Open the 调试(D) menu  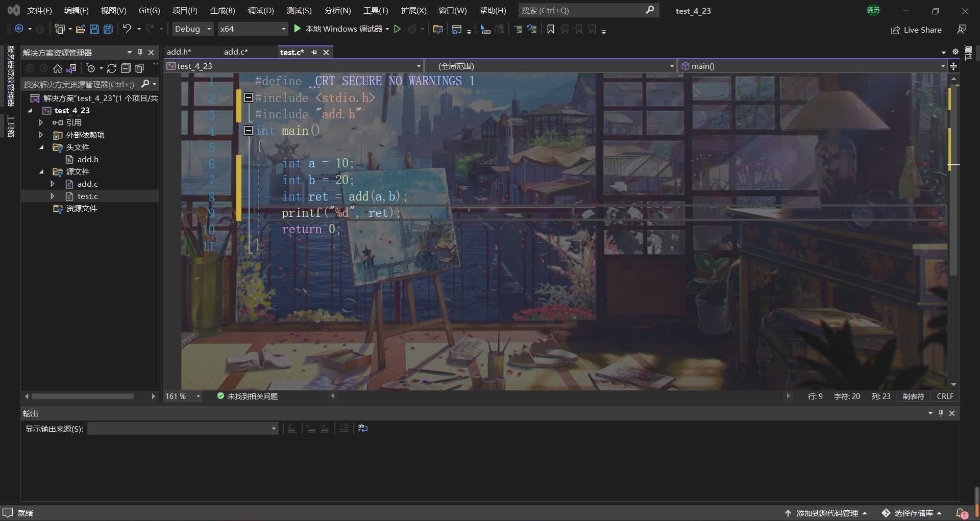261,11
